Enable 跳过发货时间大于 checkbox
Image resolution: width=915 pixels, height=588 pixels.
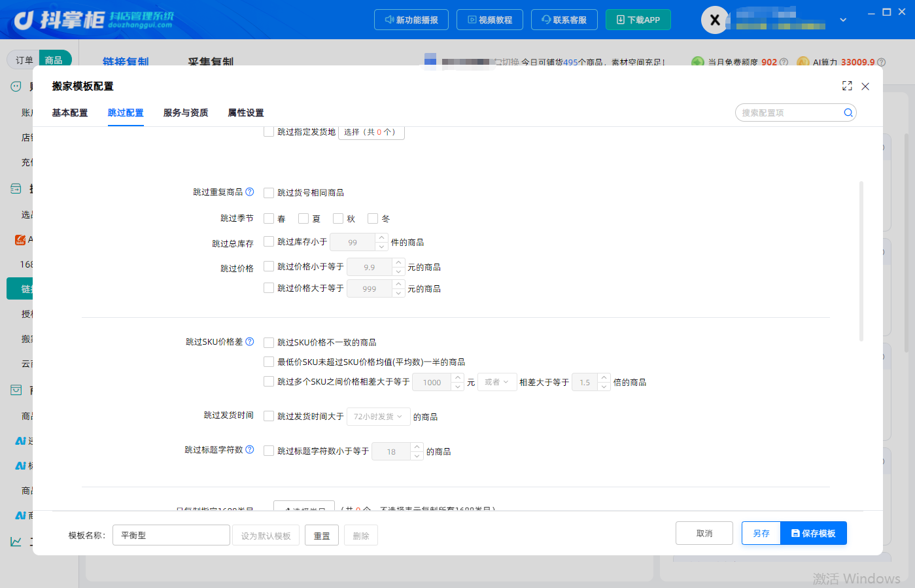[269, 416]
